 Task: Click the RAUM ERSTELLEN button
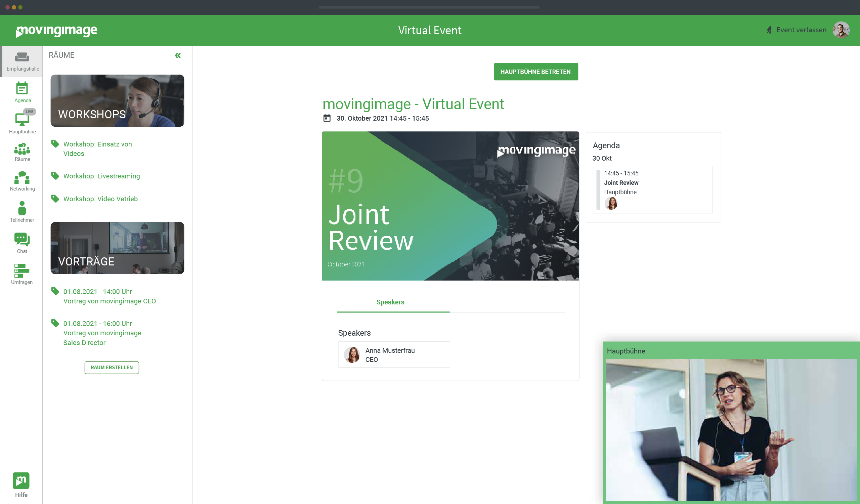pyautogui.click(x=112, y=368)
